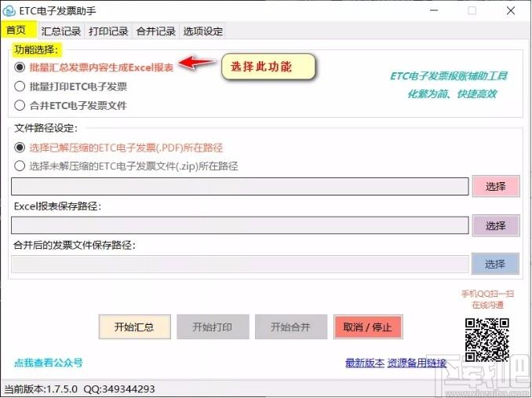This screenshot has height=398, width=532.
Task: Minimize the ETC电子发票助手 window
Action: click(x=434, y=10)
